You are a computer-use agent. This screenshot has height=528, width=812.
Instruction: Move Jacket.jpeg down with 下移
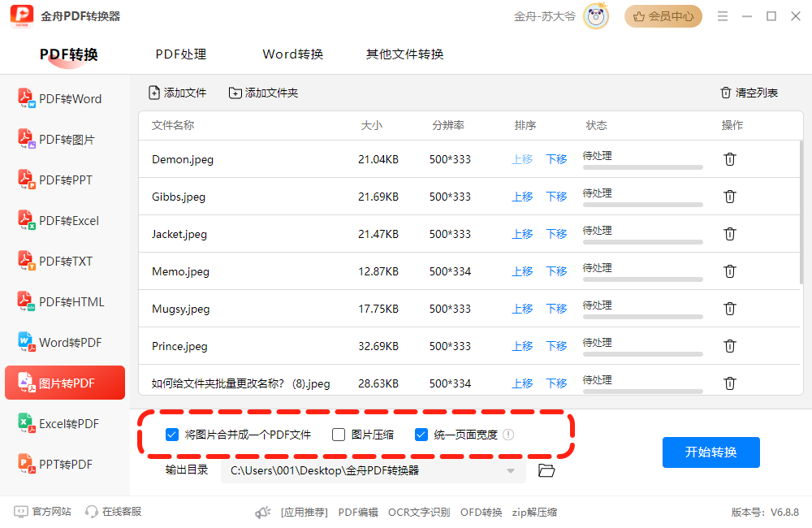(x=556, y=234)
